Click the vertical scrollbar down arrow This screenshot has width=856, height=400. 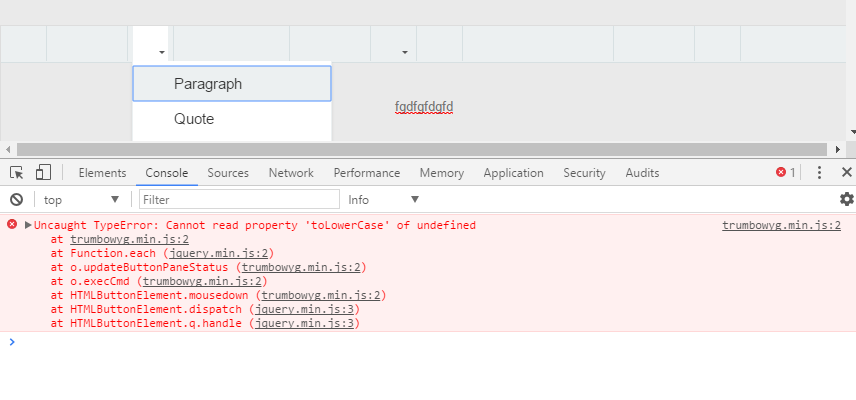click(852, 132)
